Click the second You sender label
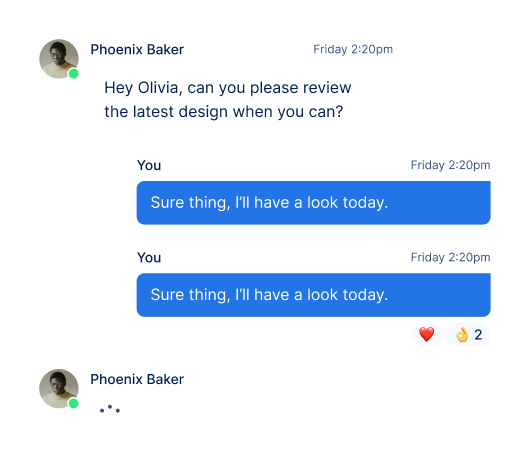Viewport: 530px width, 450px height. [x=149, y=258]
